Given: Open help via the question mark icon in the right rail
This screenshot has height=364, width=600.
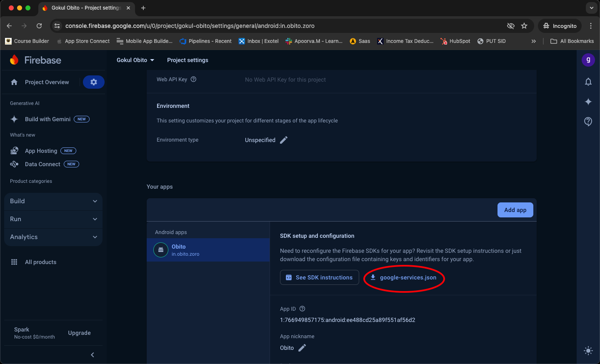Looking at the screenshot, I should point(588,122).
